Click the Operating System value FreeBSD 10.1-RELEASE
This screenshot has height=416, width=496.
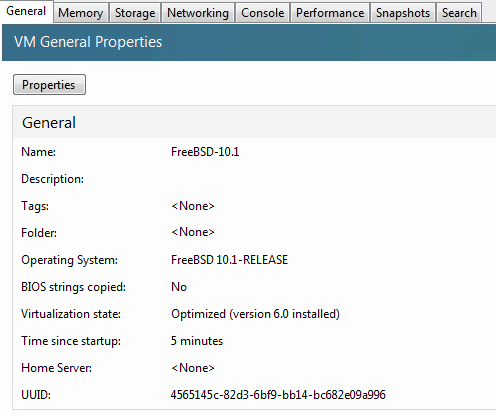coord(229,260)
